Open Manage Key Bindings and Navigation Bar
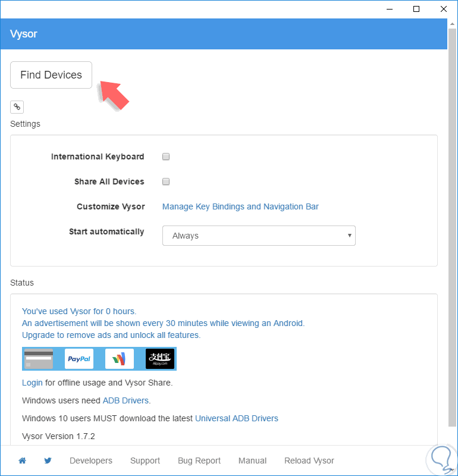The image size is (458, 476). coord(240,206)
